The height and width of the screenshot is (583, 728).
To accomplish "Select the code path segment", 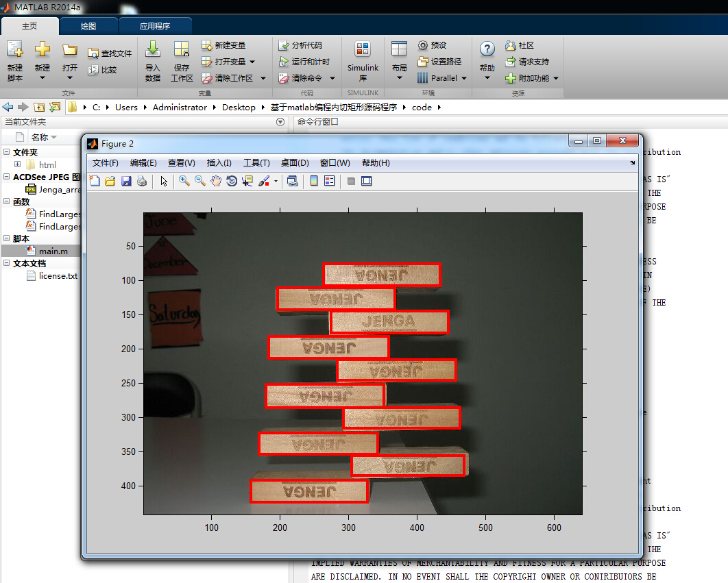I will click(x=422, y=108).
